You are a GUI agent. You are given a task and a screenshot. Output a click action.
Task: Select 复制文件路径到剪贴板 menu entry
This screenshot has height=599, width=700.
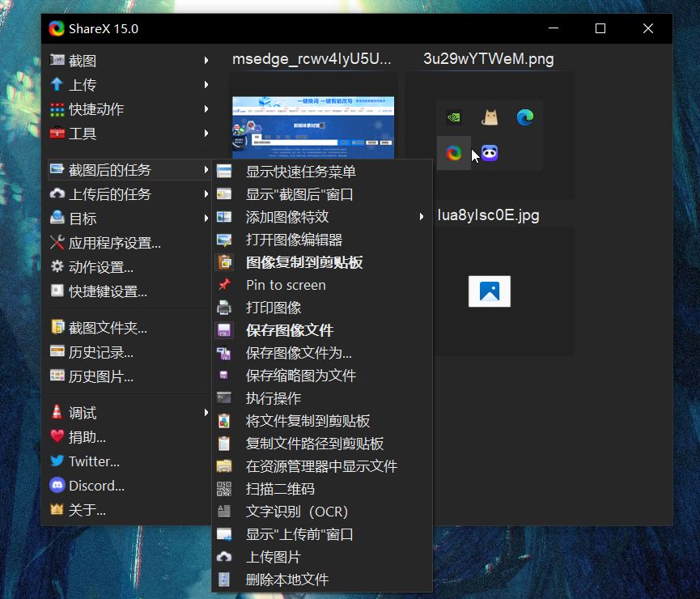322,444
